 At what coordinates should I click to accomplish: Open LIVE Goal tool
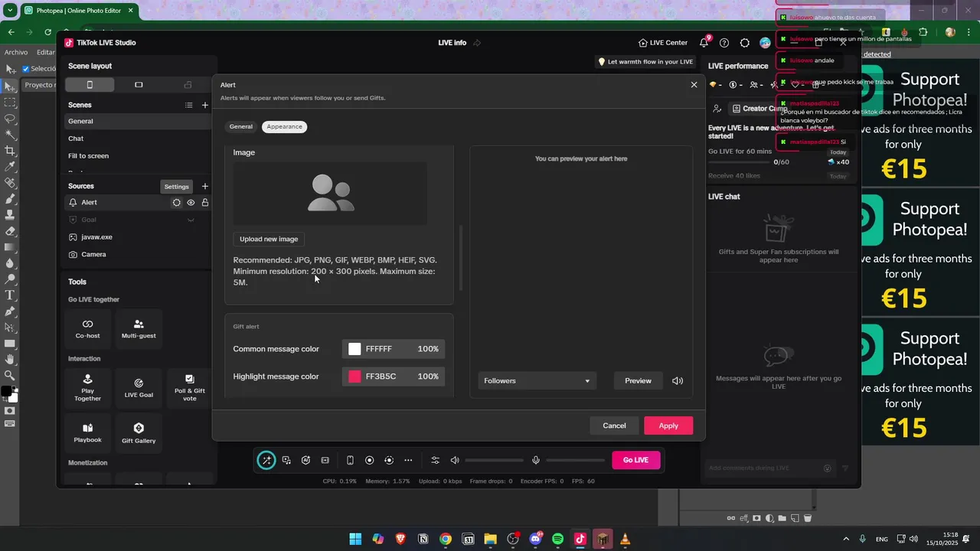pyautogui.click(x=139, y=388)
